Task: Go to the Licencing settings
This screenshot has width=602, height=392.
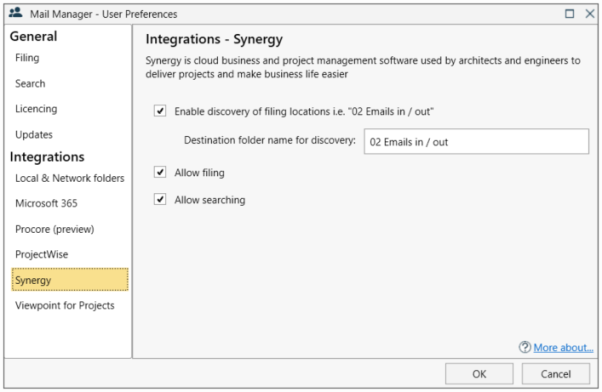Action: pyautogui.click(x=36, y=109)
